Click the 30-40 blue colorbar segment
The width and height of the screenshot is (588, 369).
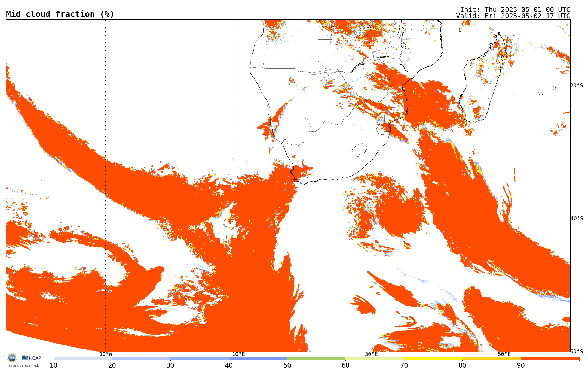coord(200,359)
